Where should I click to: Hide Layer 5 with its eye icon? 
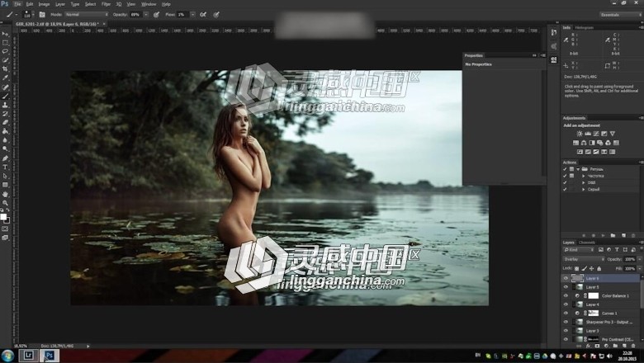click(x=566, y=287)
